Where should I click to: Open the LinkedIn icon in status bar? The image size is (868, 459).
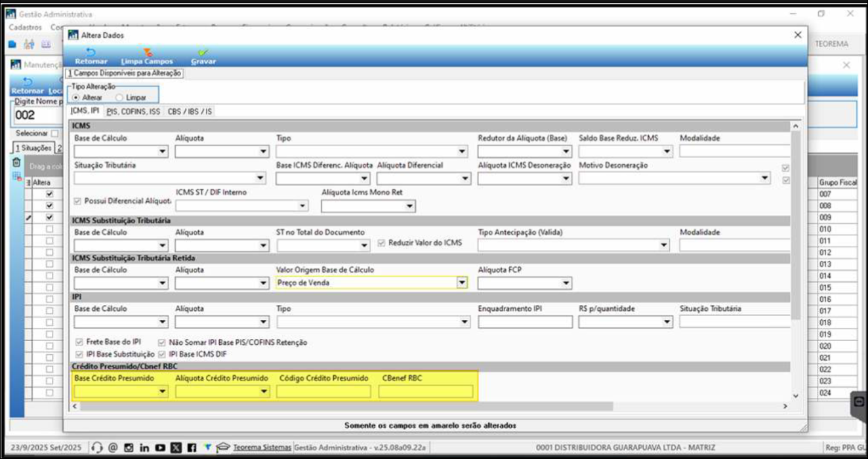(144, 447)
